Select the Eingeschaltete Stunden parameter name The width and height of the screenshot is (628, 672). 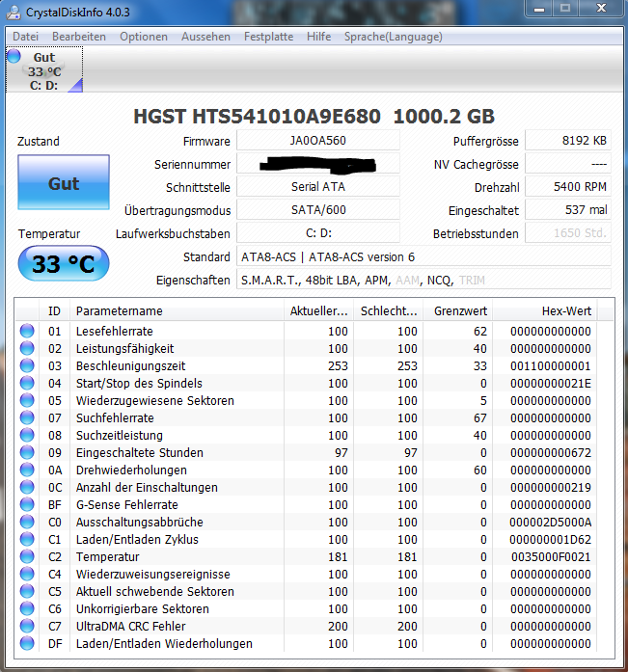click(x=140, y=452)
